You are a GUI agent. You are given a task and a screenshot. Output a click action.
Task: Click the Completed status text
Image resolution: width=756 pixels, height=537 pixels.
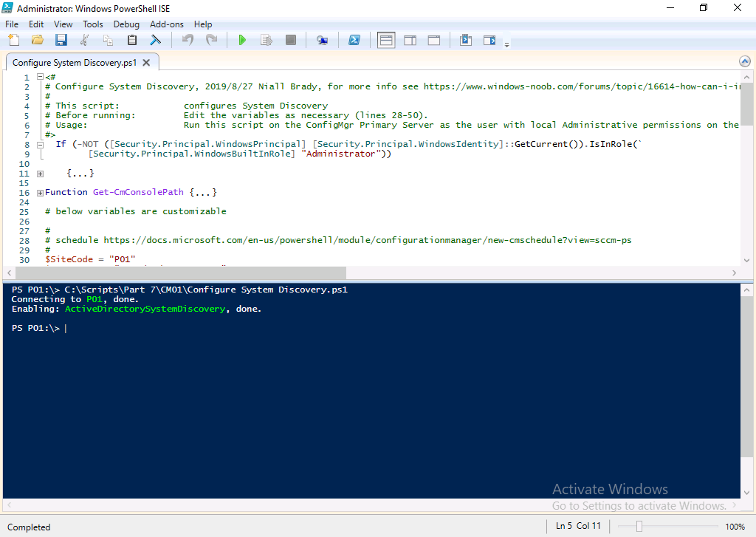29,527
